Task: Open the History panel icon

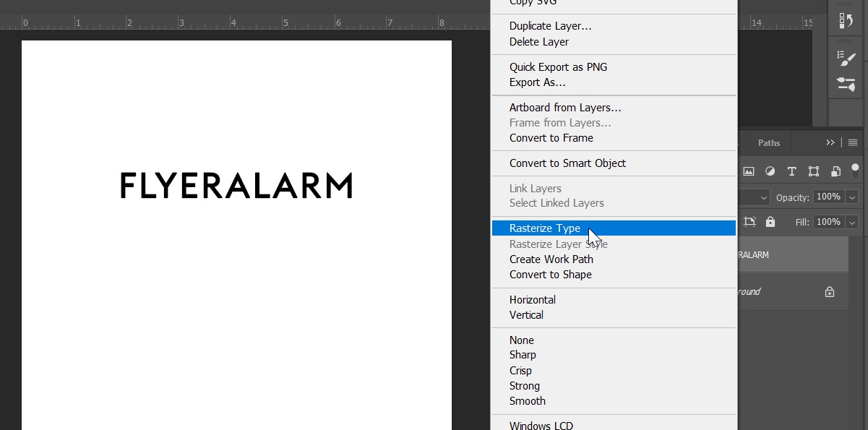Action: point(846,20)
